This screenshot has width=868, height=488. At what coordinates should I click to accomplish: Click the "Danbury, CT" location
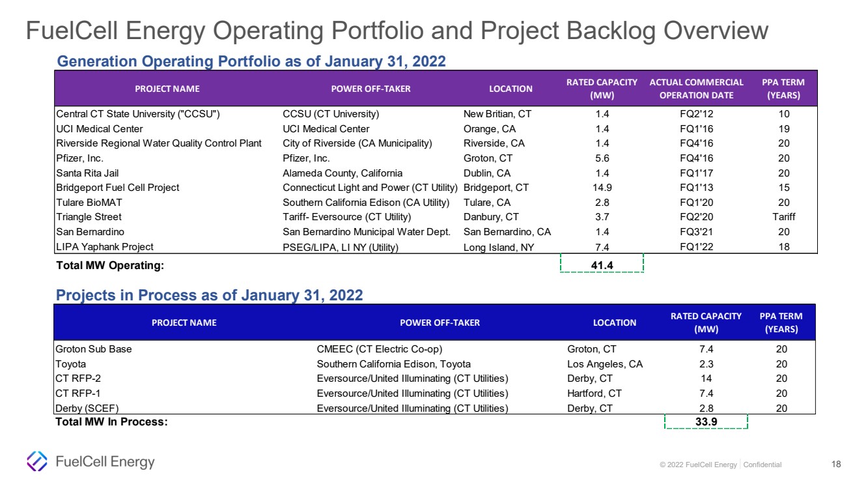pos(491,217)
